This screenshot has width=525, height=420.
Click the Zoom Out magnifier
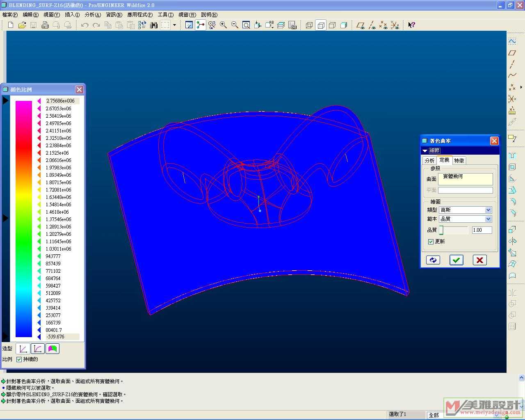click(x=235, y=25)
